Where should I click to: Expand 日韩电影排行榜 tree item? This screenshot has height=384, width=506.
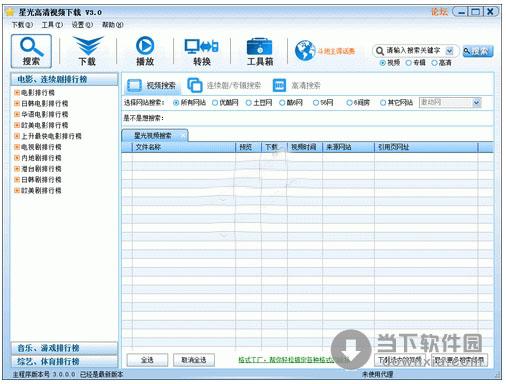(17, 103)
